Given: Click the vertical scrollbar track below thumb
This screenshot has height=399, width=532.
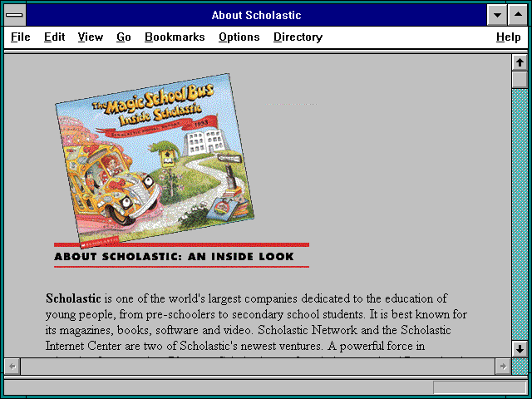Looking at the screenshot, I should [x=520, y=214].
